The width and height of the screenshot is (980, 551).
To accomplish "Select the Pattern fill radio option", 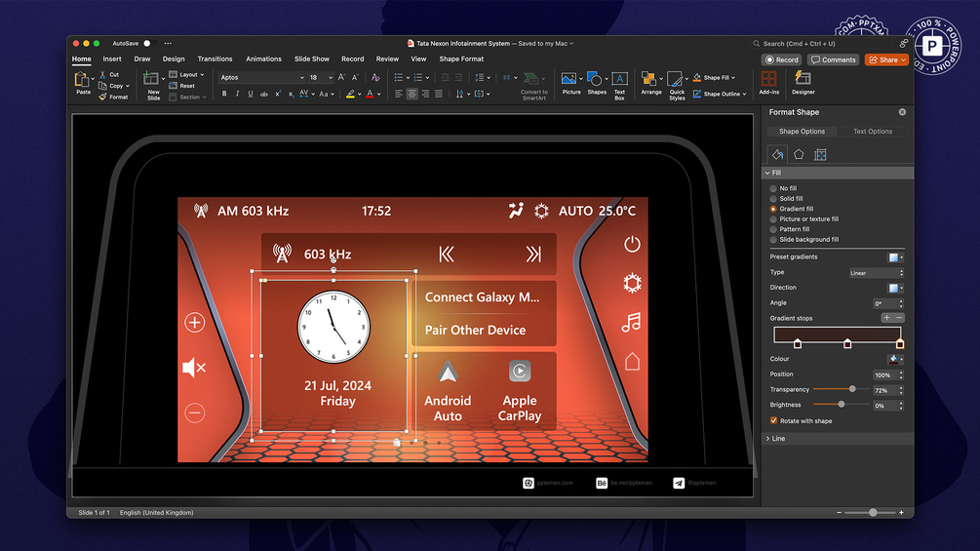I will (773, 229).
